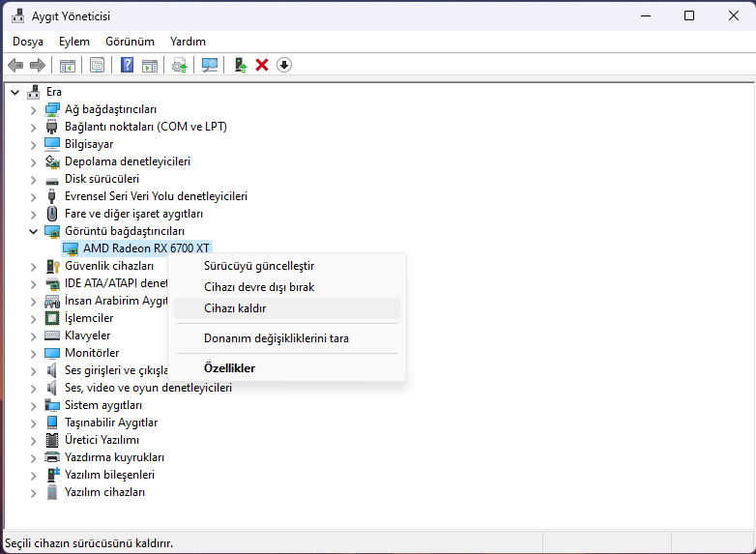This screenshot has width=756, height=554.
Task: Expand the Taşınabilir Aygıtlar category
Action: point(33,423)
